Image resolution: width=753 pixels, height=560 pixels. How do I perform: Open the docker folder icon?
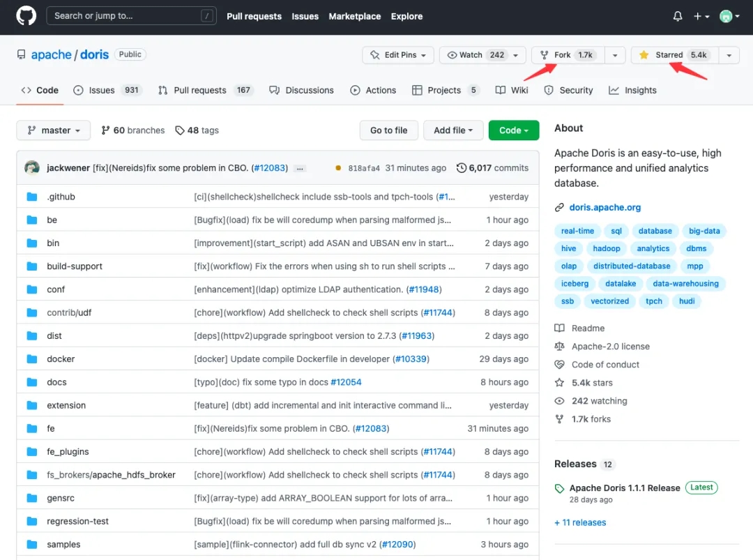(32, 358)
